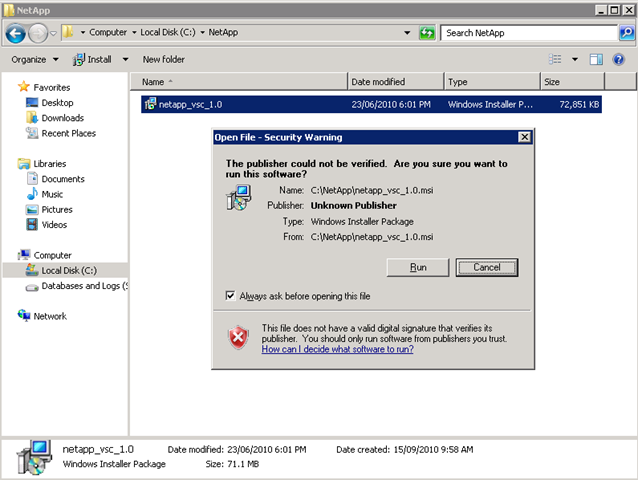
Task: Sort by the Size column header
Action: [x=572, y=82]
